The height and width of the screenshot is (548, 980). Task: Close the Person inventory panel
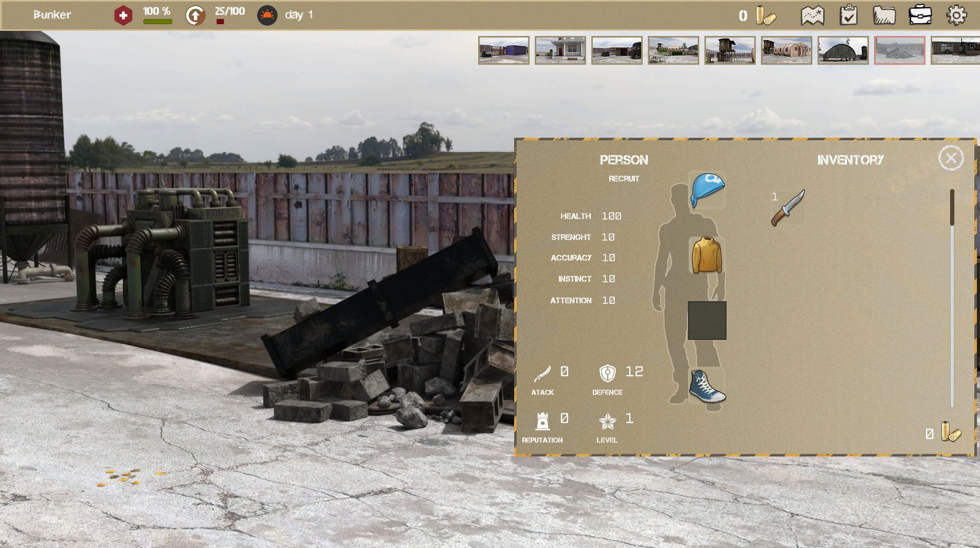point(951,158)
